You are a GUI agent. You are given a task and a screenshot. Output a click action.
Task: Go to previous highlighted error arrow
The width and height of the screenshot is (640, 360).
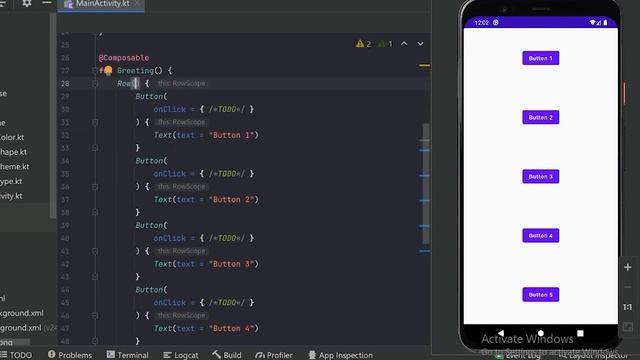(x=404, y=44)
